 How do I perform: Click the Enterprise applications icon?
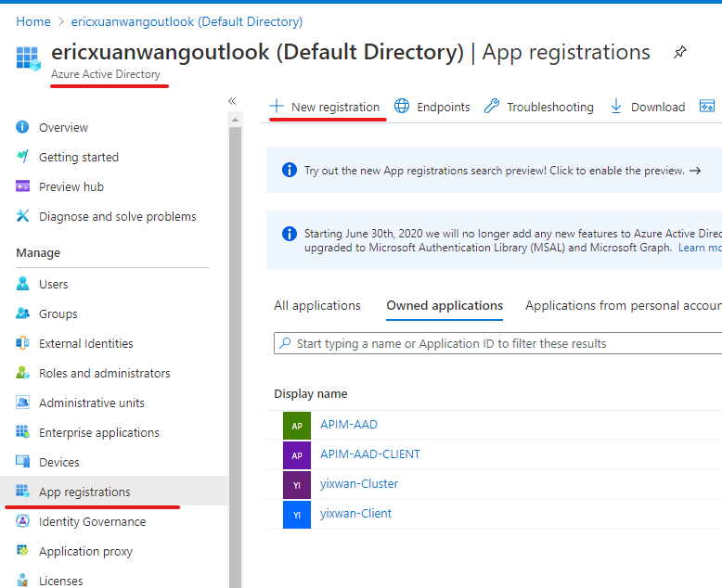pos(22,431)
